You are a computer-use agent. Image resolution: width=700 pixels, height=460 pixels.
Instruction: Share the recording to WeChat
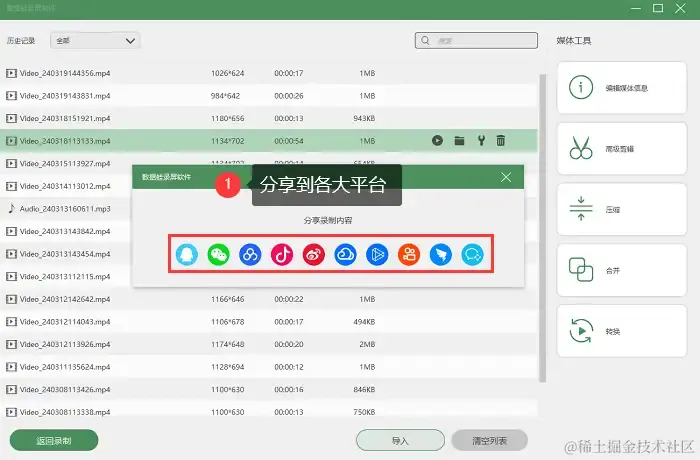coord(218,255)
